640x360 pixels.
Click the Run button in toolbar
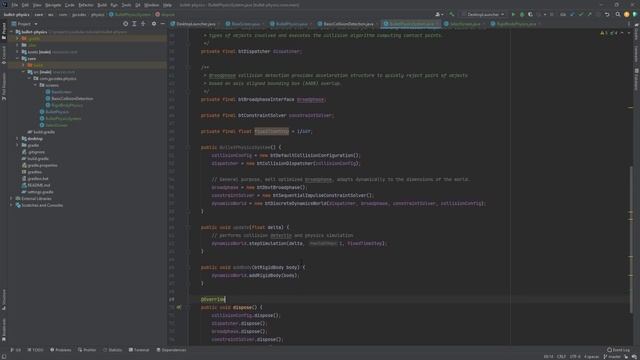[x=513, y=14]
